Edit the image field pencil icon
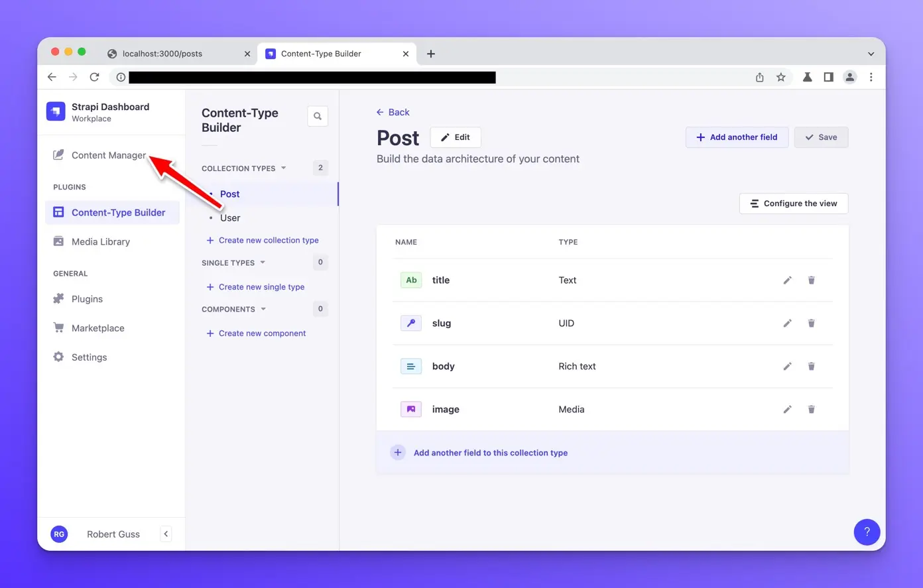923x588 pixels. click(x=787, y=410)
